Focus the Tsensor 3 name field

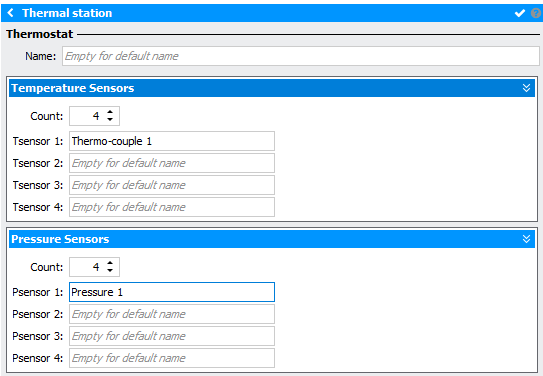coord(172,185)
